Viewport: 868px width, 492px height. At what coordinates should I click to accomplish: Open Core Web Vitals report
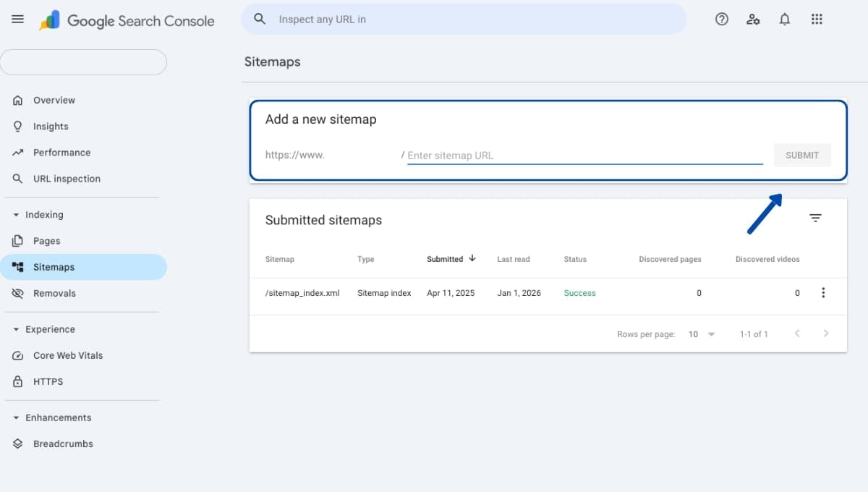(x=83, y=355)
